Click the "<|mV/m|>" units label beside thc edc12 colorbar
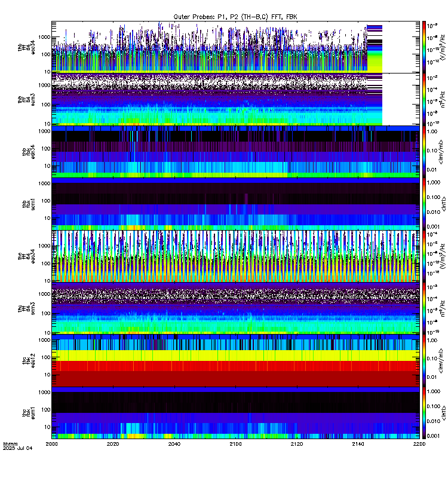The image size is (448, 478). pos(441,361)
